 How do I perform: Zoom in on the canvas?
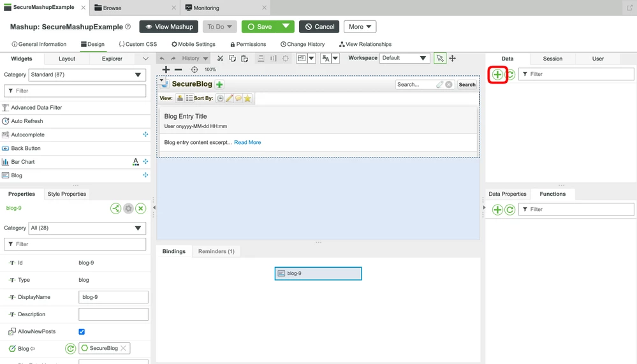[166, 69]
